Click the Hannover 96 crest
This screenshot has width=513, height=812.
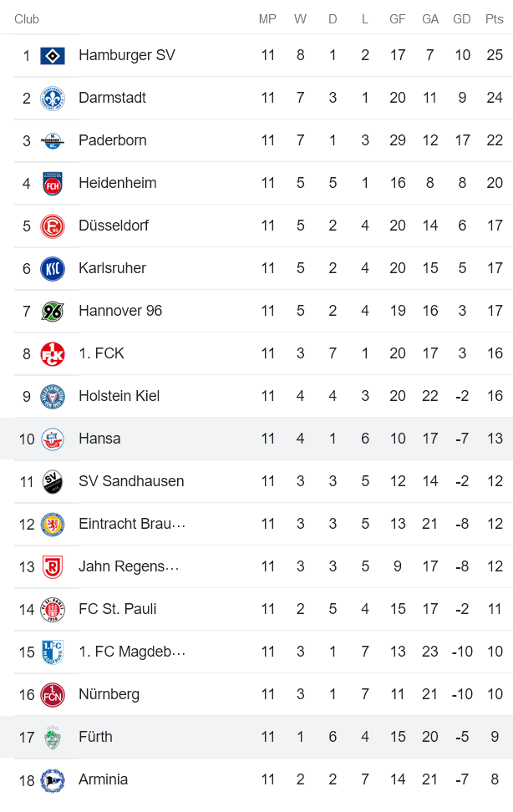click(50, 311)
